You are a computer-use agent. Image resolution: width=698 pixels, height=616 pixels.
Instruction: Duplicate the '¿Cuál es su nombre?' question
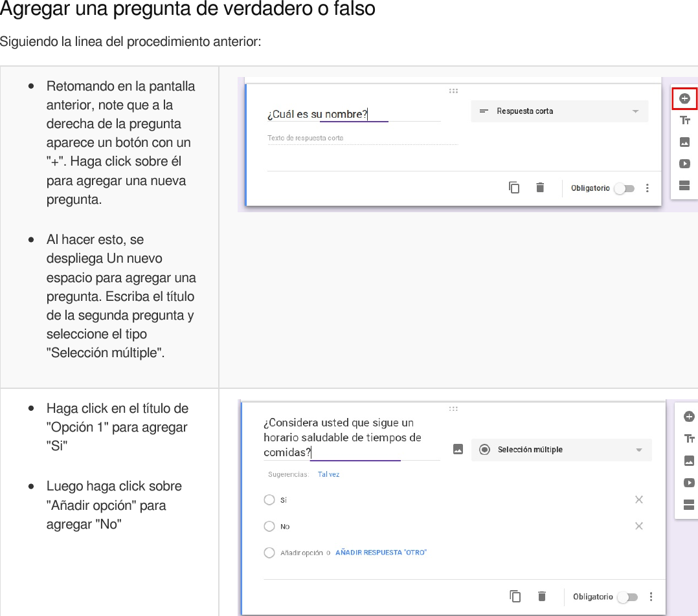point(514,187)
